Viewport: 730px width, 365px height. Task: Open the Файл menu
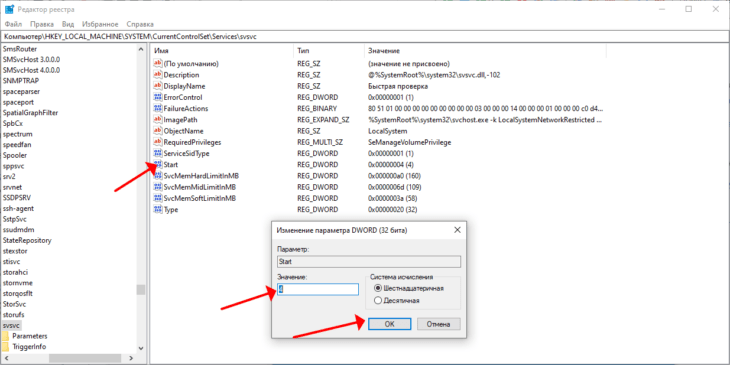[x=14, y=24]
